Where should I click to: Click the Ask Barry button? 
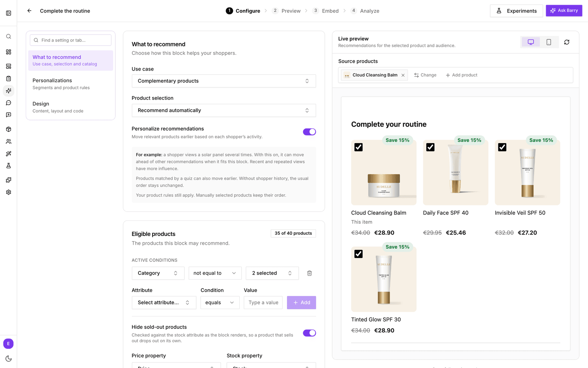[564, 11]
